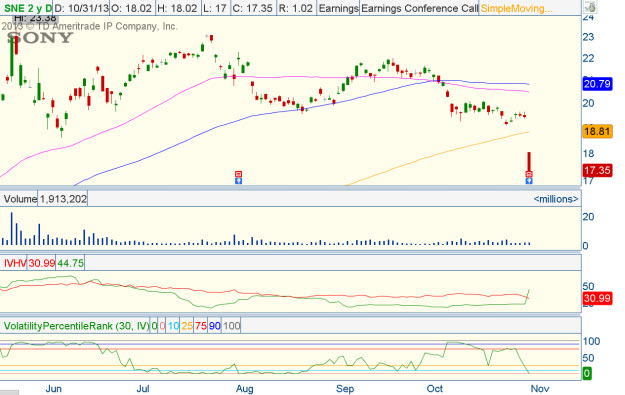Click the L: 17 low value

(214, 8)
